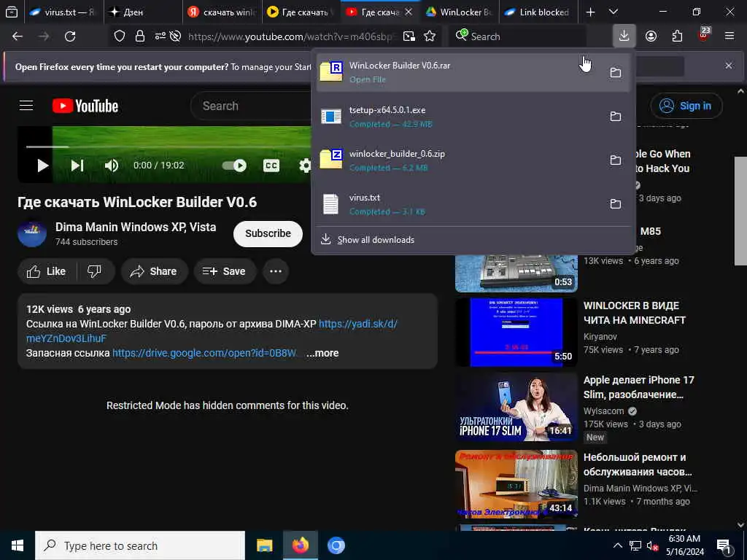Open the video's more actions ellipsis
Image resolution: width=747 pixels, height=560 pixels.
tap(275, 271)
